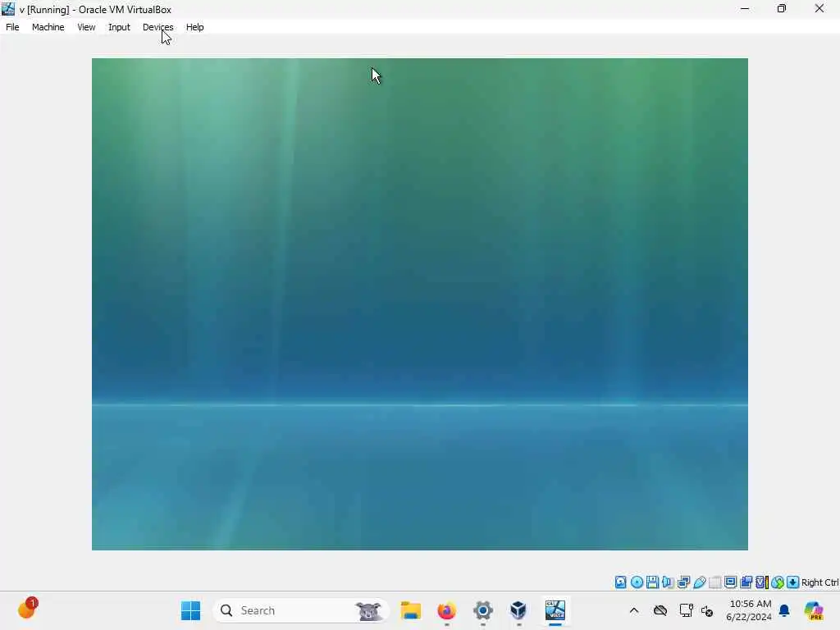Click the optical drive status icon
840x630 pixels.
coord(637,582)
